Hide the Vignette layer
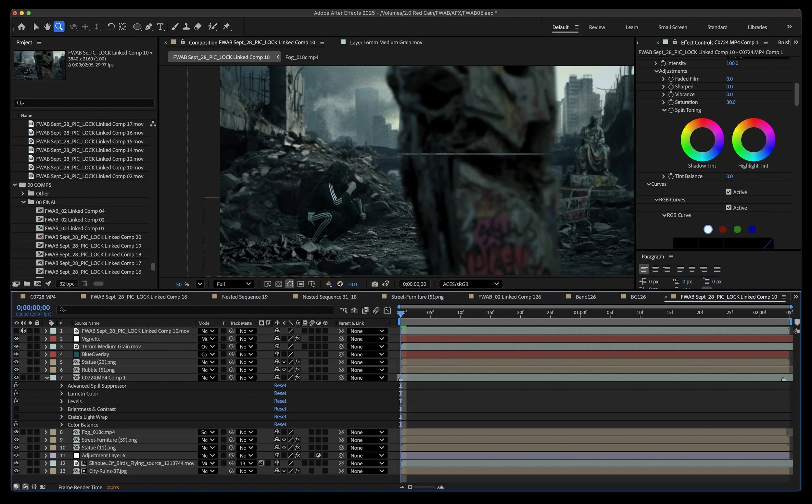Screen dimensions: 812x504 point(16,338)
